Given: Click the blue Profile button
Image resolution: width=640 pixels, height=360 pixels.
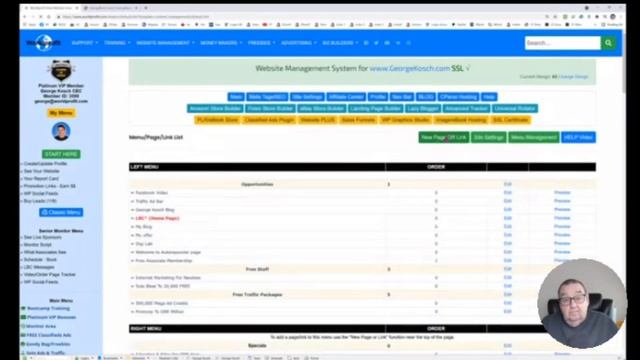Looking at the screenshot, I should (377, 97).
